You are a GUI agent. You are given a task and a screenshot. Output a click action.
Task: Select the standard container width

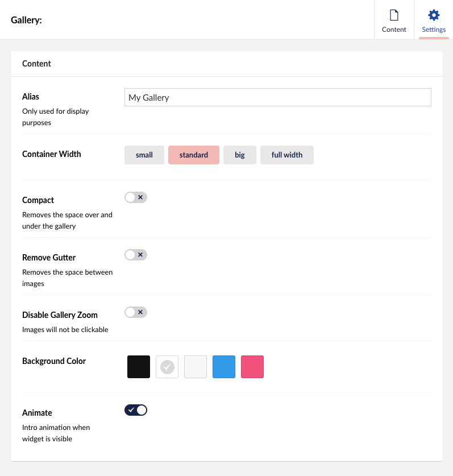click(194, 155)
